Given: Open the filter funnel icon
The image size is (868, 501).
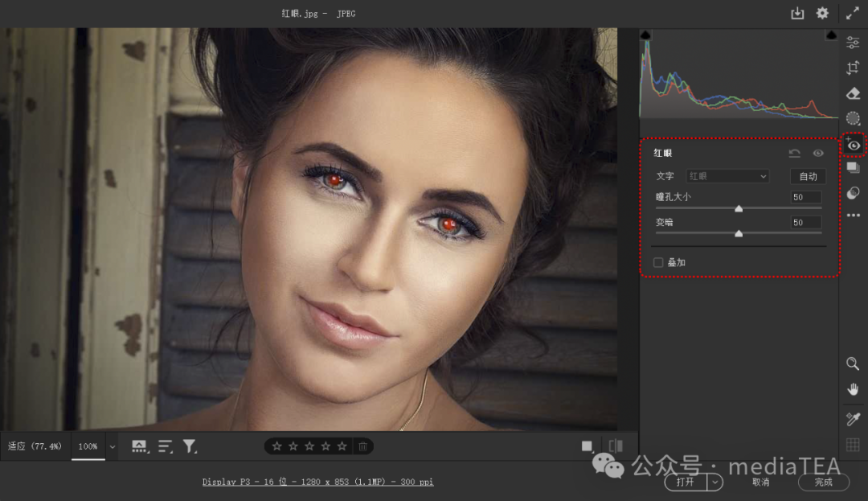Looking at the screenshot, I should click(190, 446).
